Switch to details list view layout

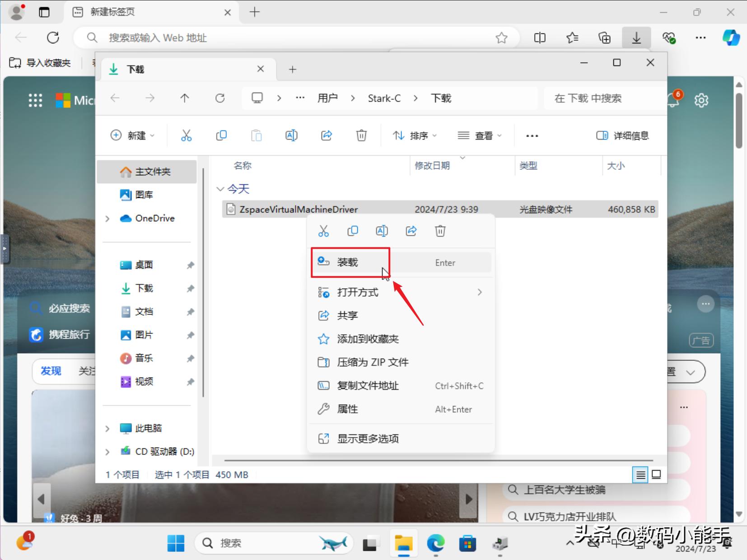[640, 475]
